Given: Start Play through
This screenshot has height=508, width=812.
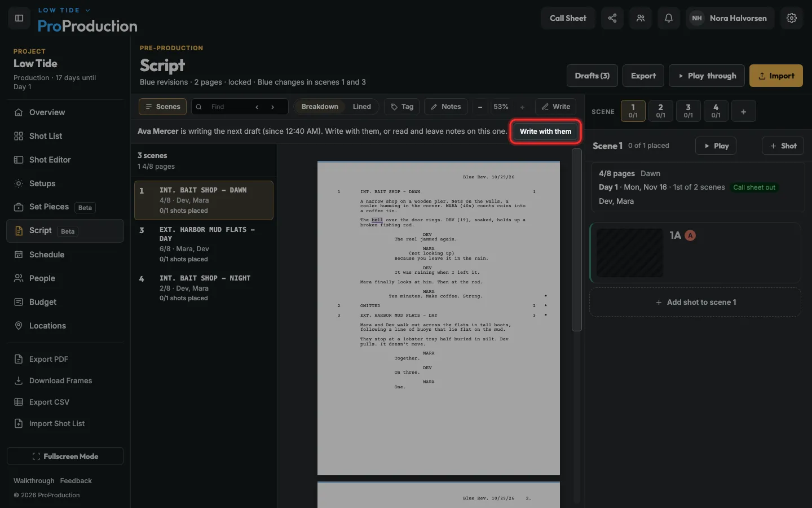Looking at the screenshot, I should click(x=707, y=76).
